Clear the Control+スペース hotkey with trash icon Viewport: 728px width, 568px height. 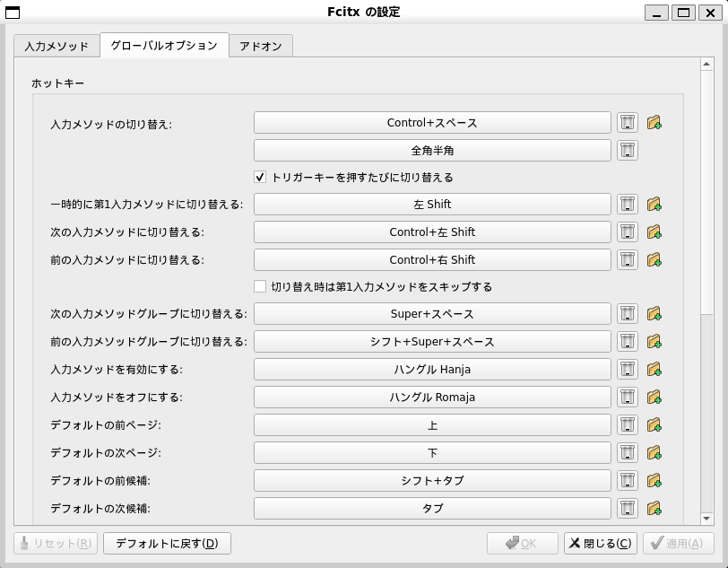[x=628, y=122]
